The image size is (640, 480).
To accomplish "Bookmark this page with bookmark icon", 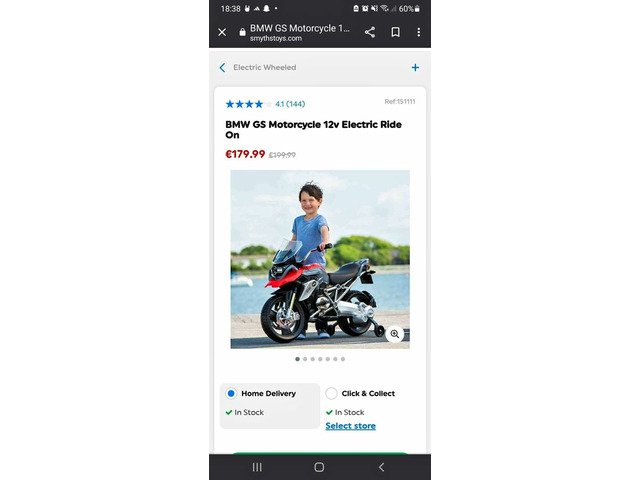I will click(x=396, y=32).
